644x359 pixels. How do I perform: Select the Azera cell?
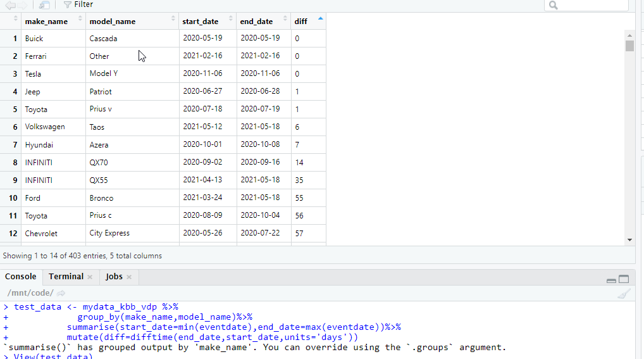[x=132, y=145]
